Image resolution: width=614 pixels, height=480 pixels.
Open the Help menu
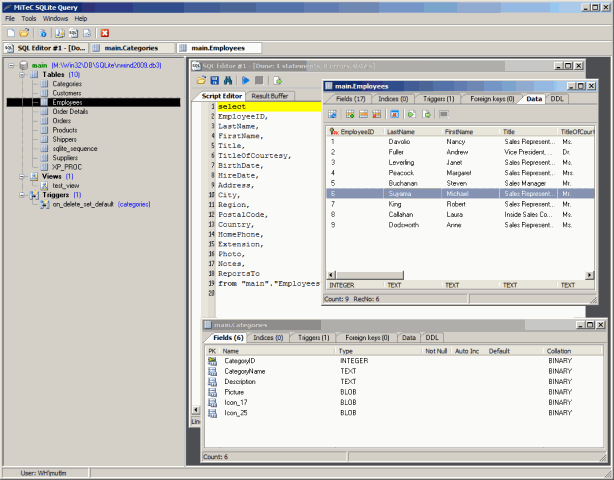(81, 18)
